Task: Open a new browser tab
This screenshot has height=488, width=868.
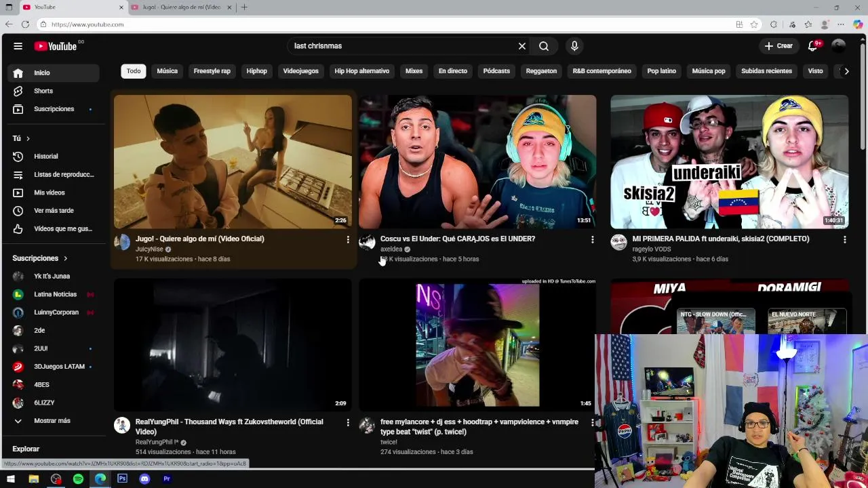Action: [244, 7]
